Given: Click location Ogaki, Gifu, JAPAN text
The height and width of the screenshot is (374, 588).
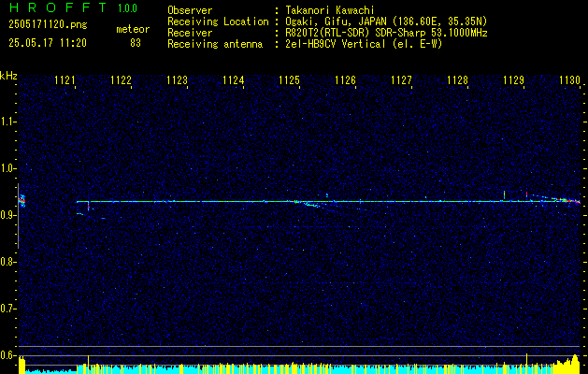Looking at the screenshot, I should (386, 22).
